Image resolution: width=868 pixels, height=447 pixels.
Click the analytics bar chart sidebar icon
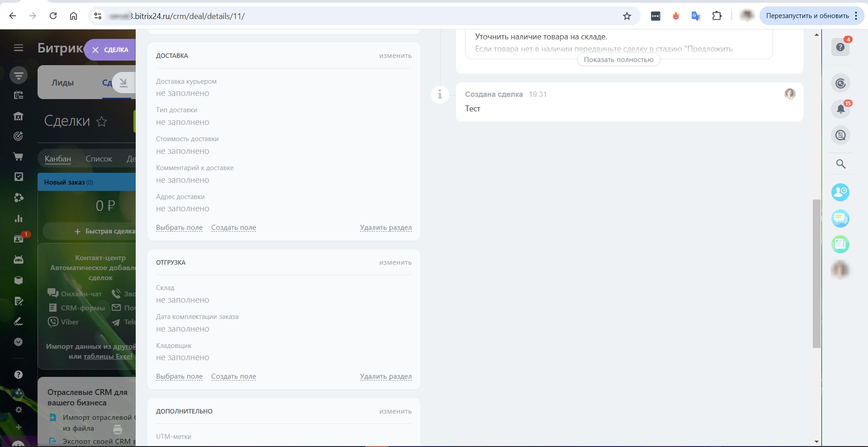[19, 219]
